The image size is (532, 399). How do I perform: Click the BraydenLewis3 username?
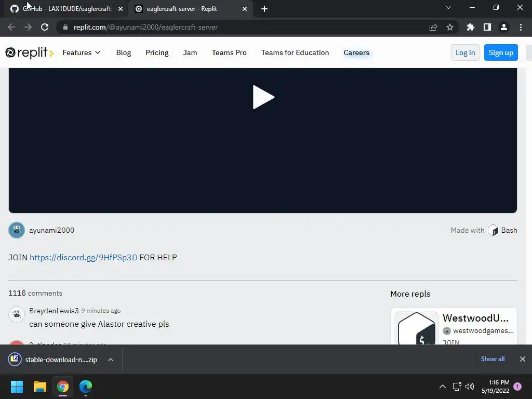click(54, 311)
